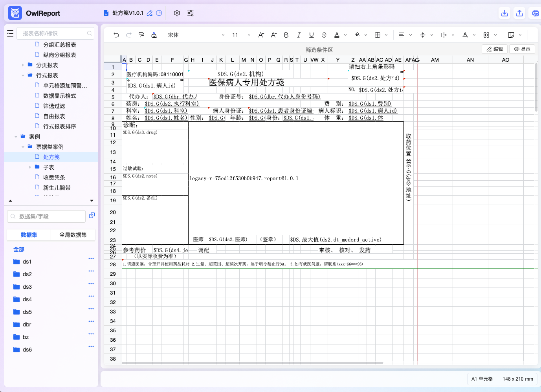Click the increase font size icon

coord(261,35)
